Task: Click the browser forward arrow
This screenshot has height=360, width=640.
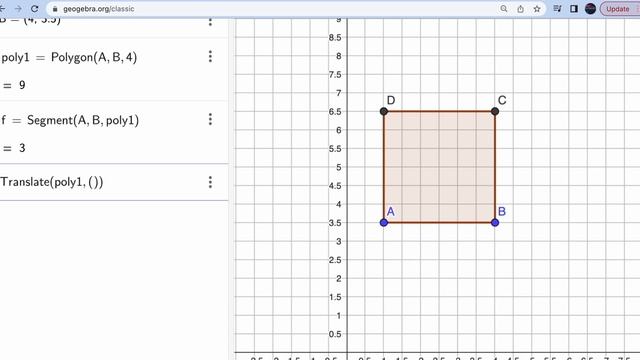Action: [18, 9]
